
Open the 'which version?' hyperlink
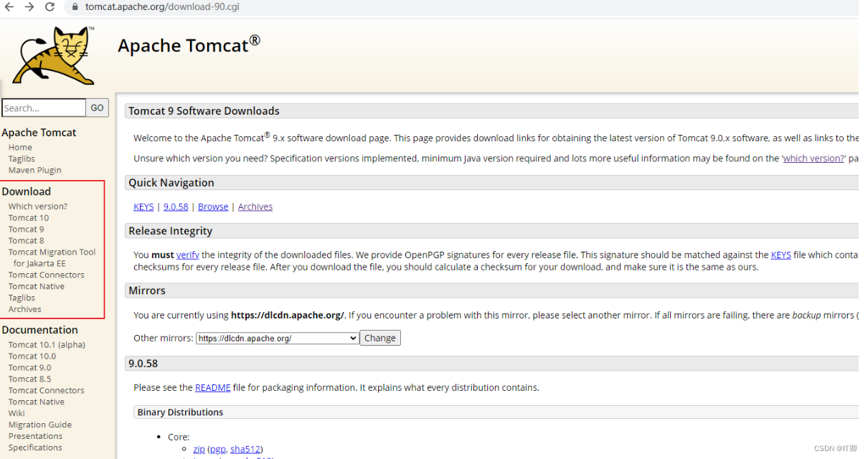coord(813,158)
